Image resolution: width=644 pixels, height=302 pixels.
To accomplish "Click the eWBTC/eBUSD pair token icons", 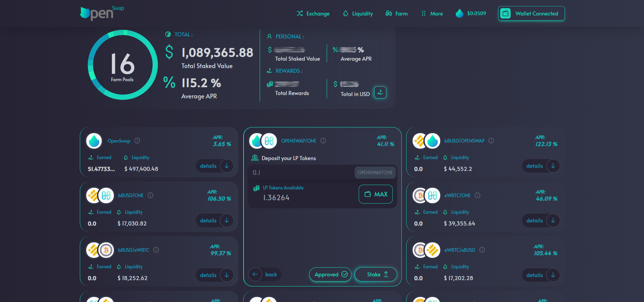I will coord(426,250).
